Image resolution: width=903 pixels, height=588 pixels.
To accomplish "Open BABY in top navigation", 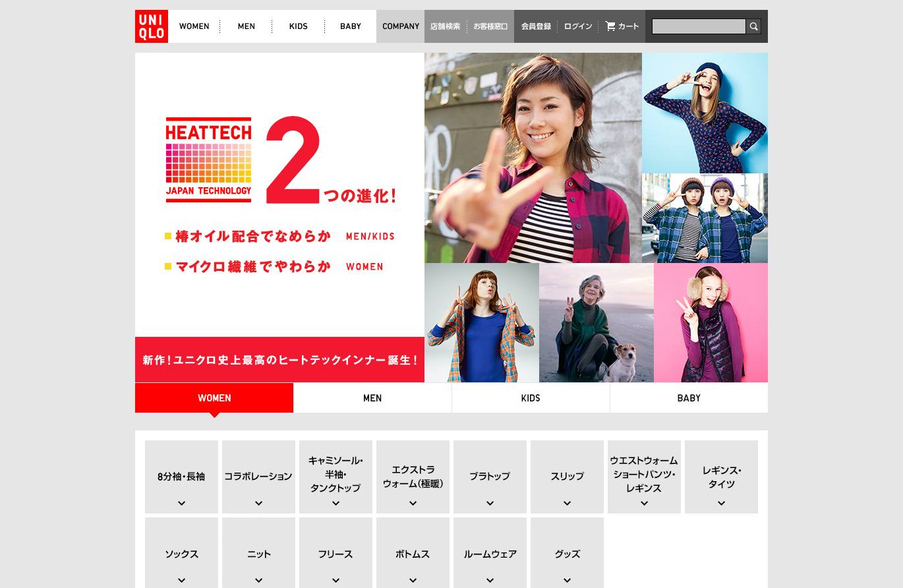I will 351,26.
